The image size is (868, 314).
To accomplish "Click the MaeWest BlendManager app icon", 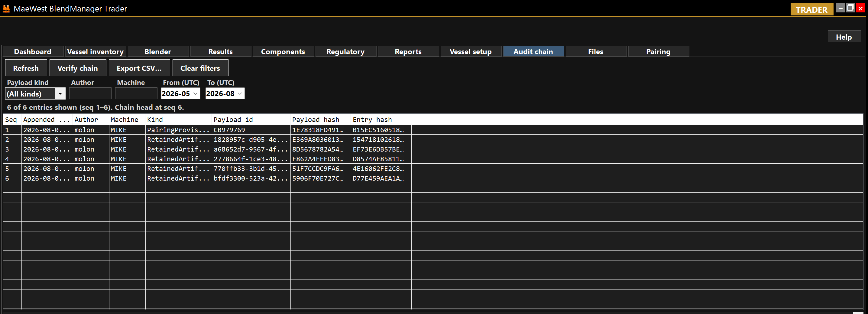I will coord(6,8).
